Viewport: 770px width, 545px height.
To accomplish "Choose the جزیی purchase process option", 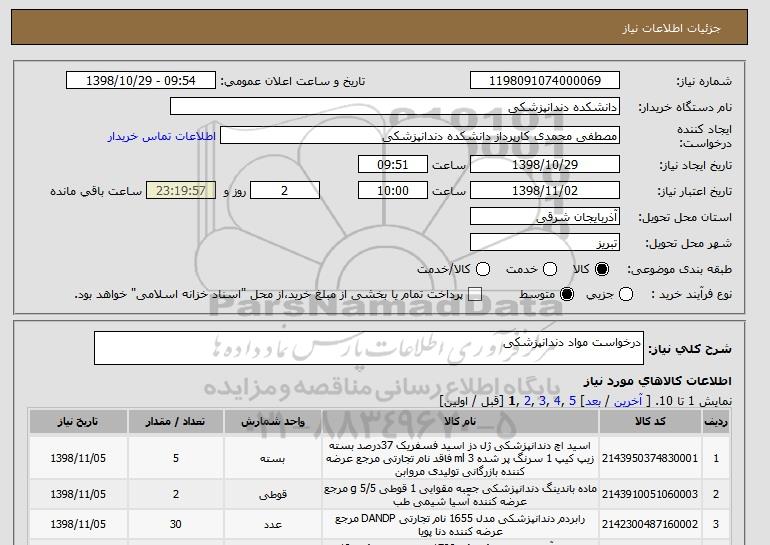I will (626, 294).
